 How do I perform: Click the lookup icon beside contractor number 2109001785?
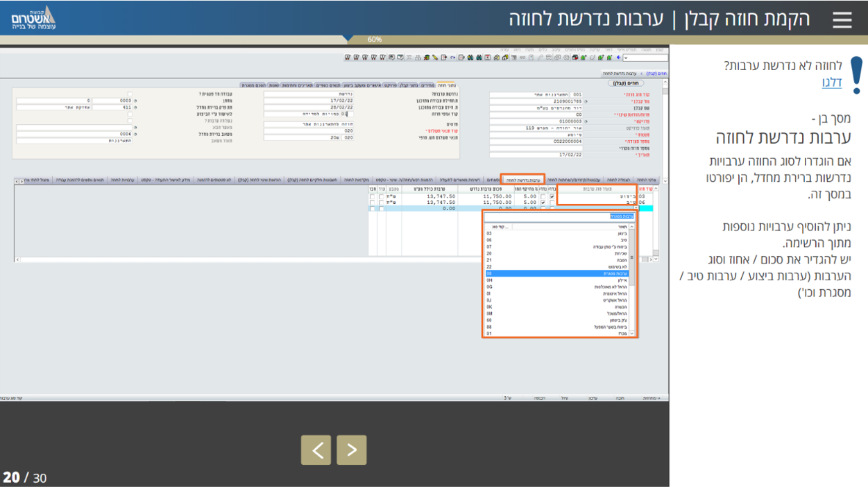tap(586, 101)
